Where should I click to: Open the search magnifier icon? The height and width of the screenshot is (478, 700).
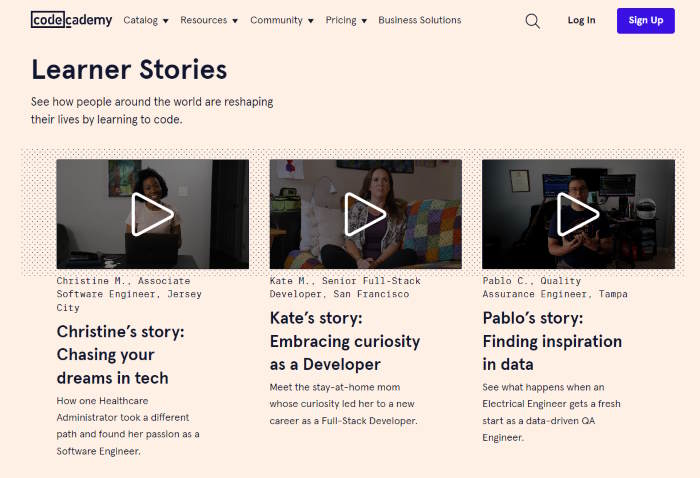(532, 21)
